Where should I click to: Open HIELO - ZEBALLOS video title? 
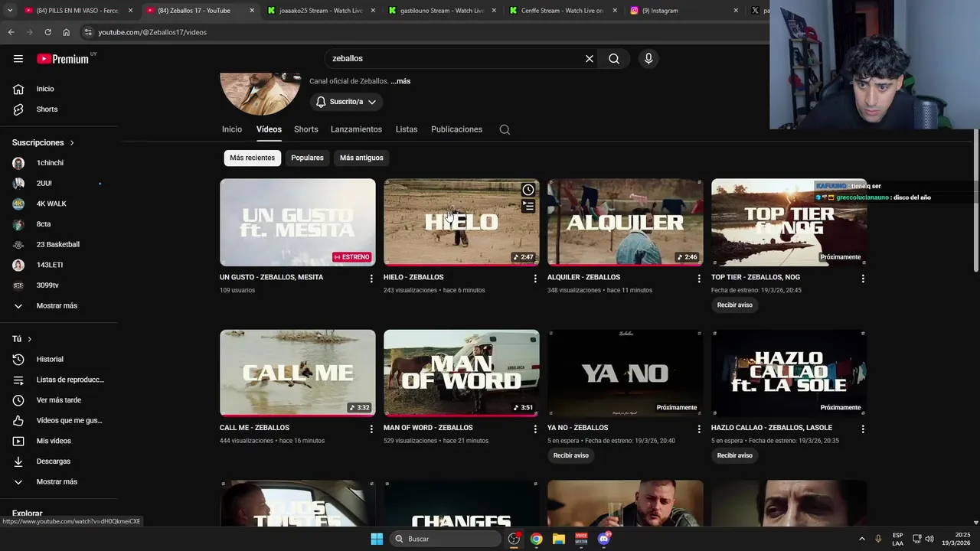(413, 278)
